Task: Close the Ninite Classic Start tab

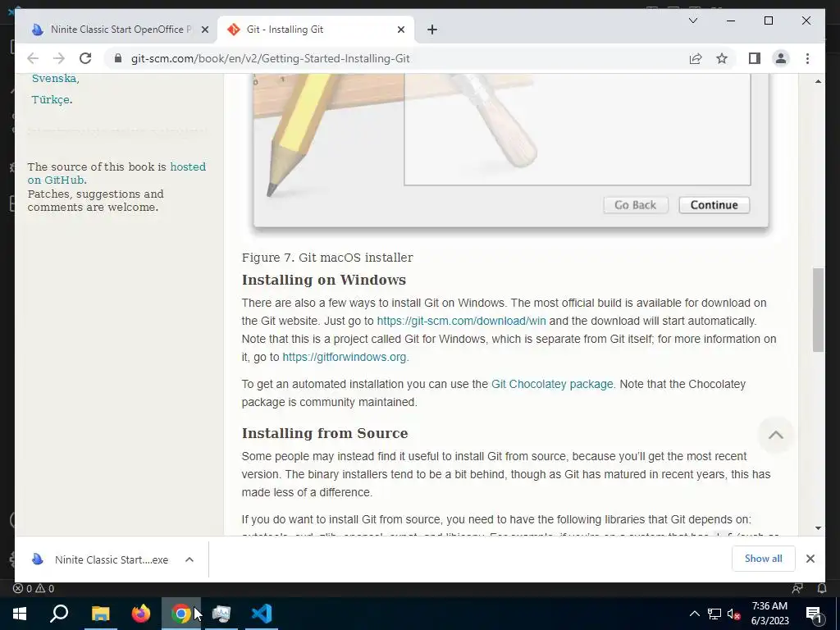Action: point(204,30)
